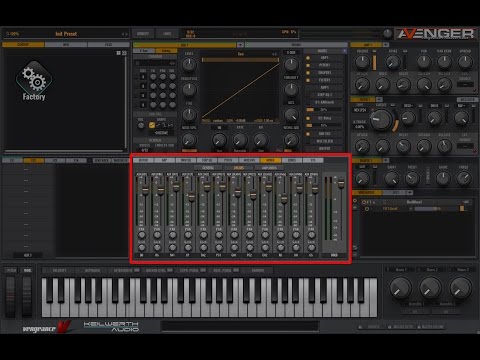The height and width of the screenshot is (360, 480).
Task: Select the DRUMS mixer sub-tab
Action: [x=239, y=168]
